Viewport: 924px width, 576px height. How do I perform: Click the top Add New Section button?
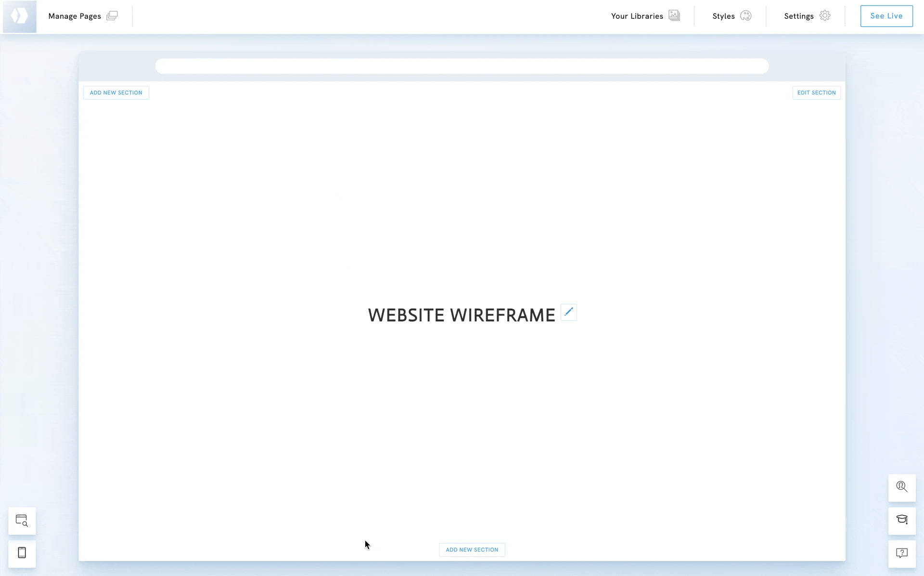116,92
